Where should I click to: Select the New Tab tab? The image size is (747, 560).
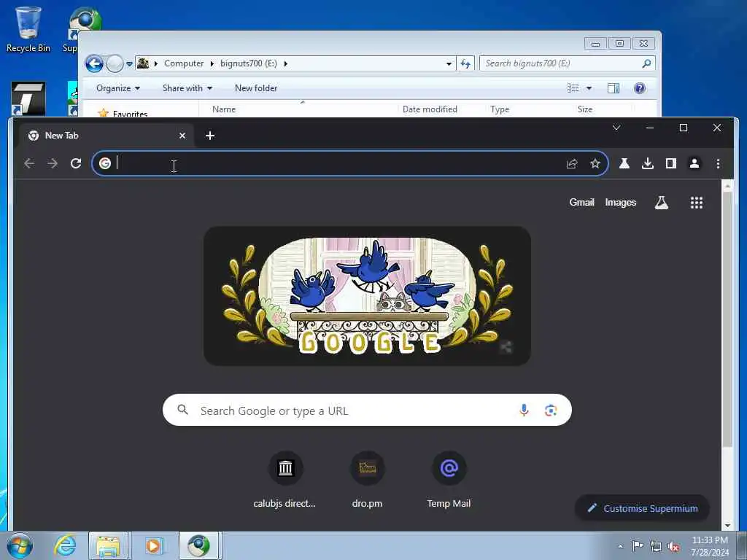pyautogui.click(x=105, y=136)
